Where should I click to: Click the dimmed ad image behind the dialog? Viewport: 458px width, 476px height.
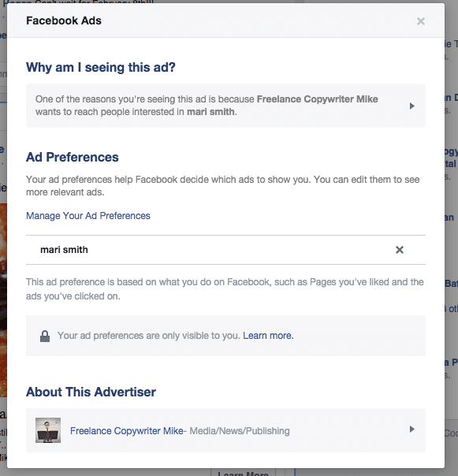[x=3, y=300]
